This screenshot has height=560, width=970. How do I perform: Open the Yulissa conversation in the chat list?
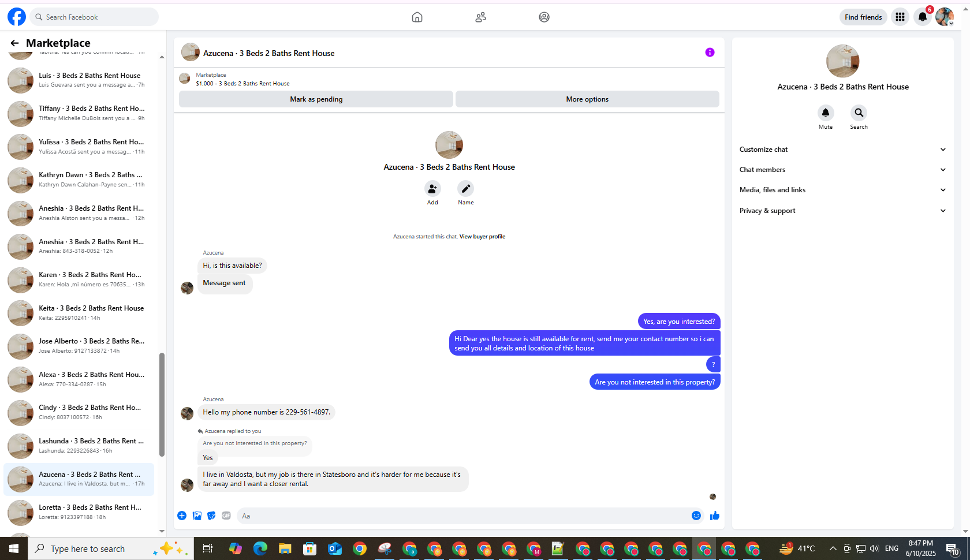click(79, 147)
